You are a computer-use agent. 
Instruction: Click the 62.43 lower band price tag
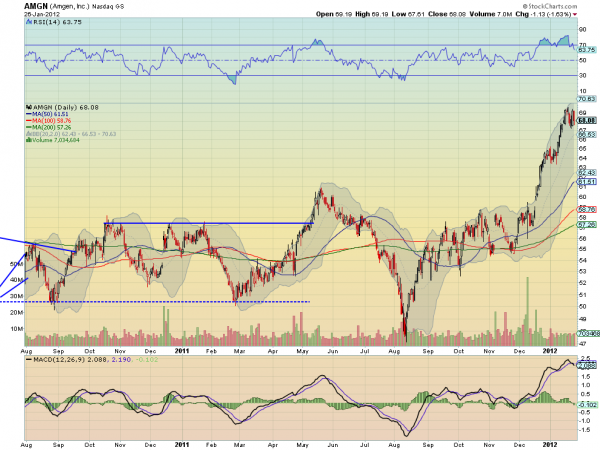587,173
